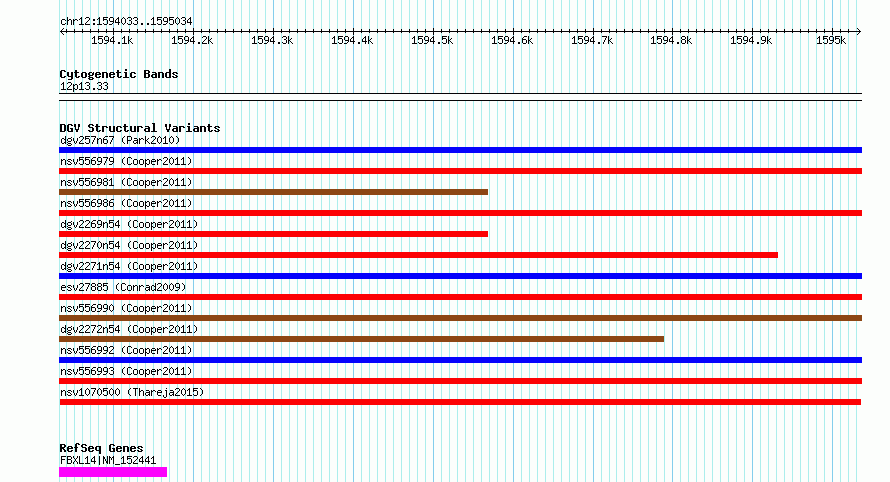The height and width of the screenshot is (482, 890).
Task: Click the red dgv2269n54 variant bar
Action: [x=274, y=234]
